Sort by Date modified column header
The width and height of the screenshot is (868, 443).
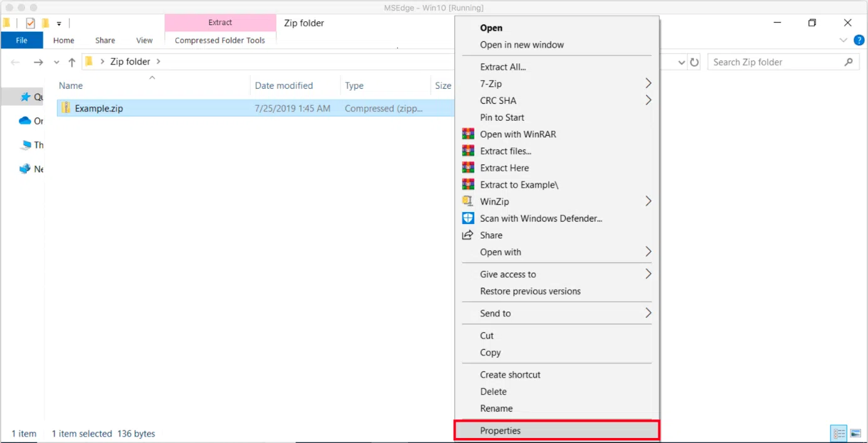(x=283, y=86)
